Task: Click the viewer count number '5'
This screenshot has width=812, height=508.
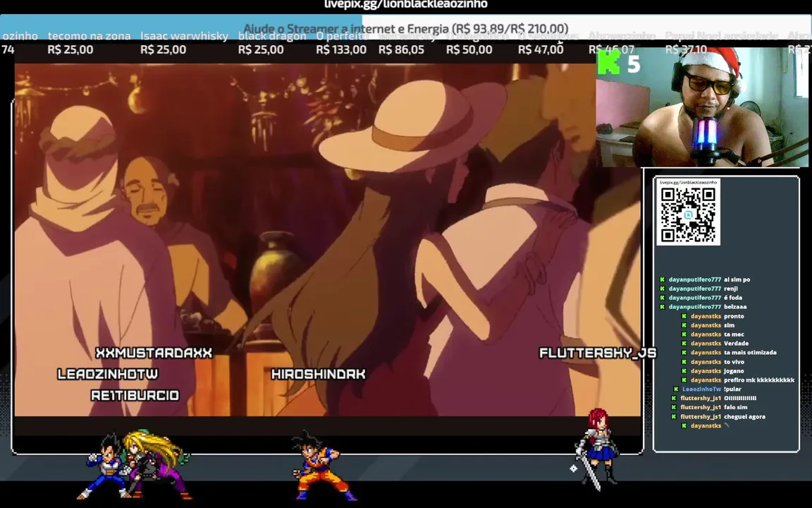Action: tap(634, 64)
